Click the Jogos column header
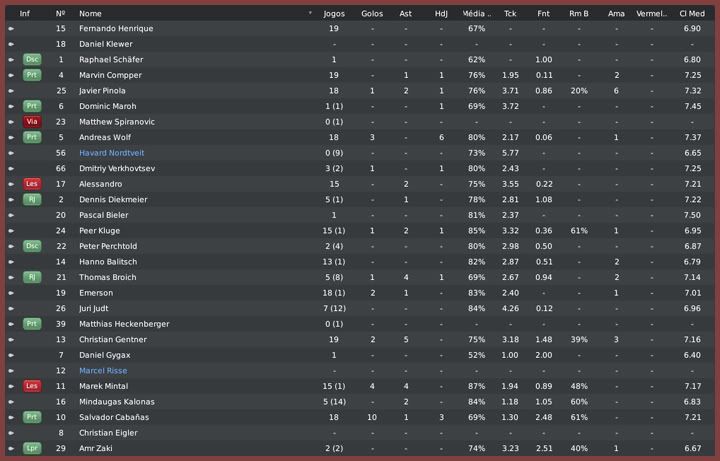Viewport: 720px width, 461px height. (x=334, y=14)
